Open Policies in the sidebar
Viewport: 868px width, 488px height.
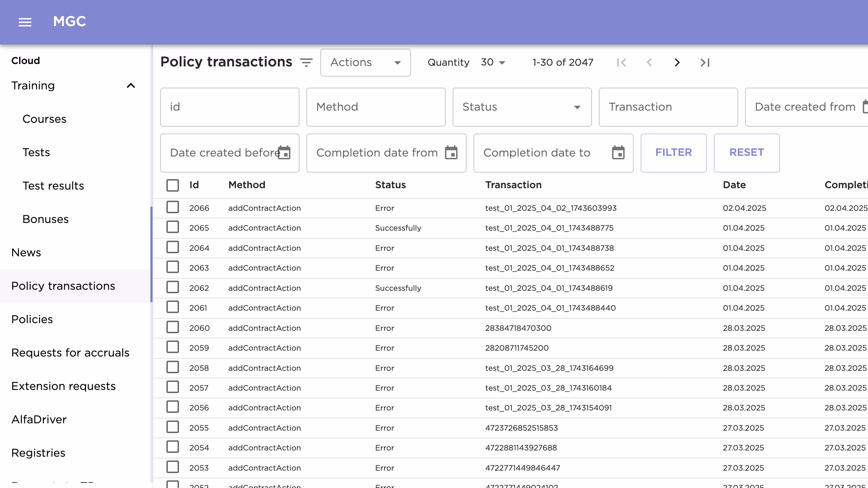(32, 319)
